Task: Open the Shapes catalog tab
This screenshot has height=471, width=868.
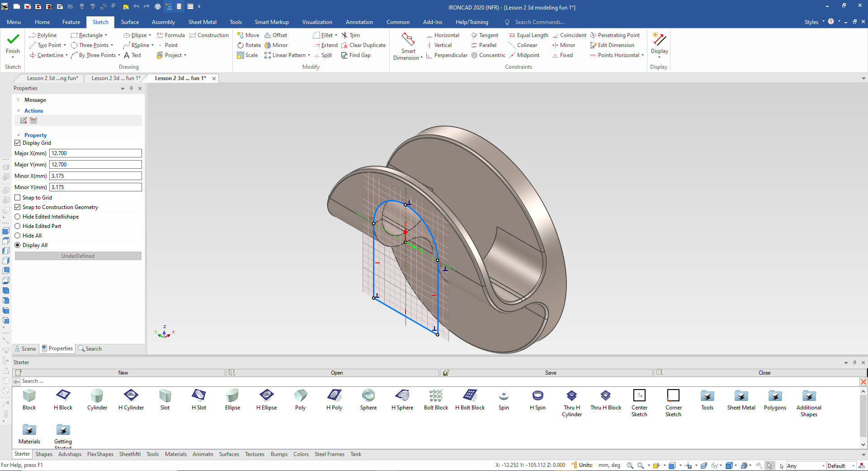Action: [44, 454]
